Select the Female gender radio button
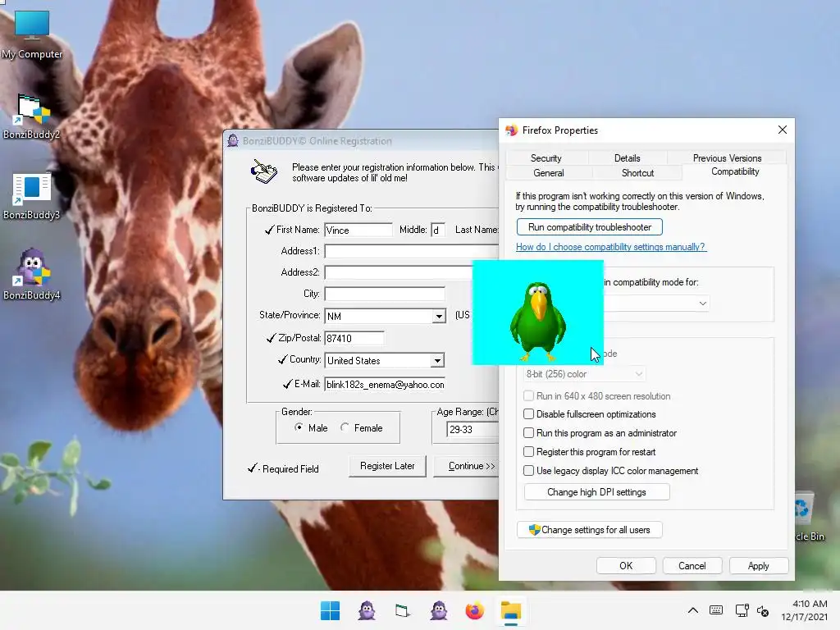This screenshot has width=840, height=630. [x=345, y=427]
